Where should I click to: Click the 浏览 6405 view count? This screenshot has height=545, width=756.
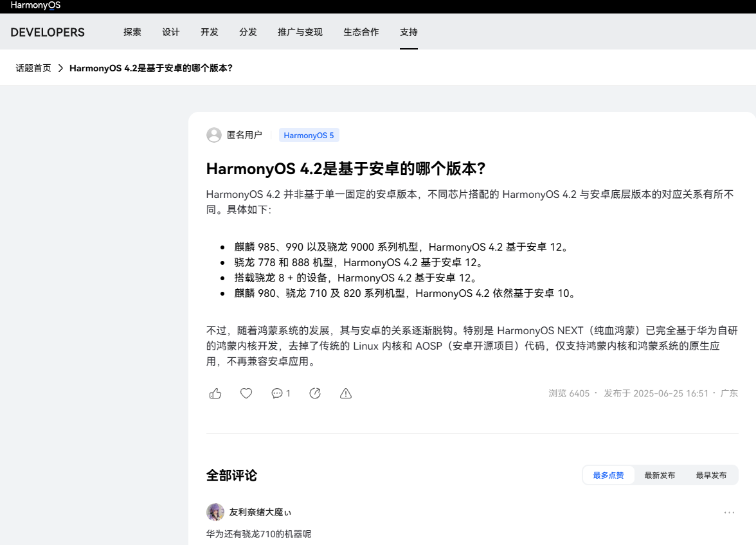tap(569, 393)
